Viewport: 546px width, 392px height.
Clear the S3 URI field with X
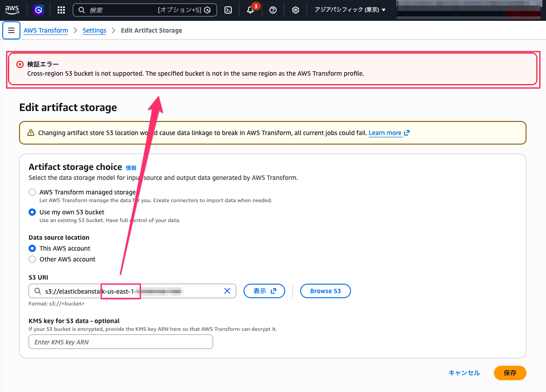pos(228,291)
